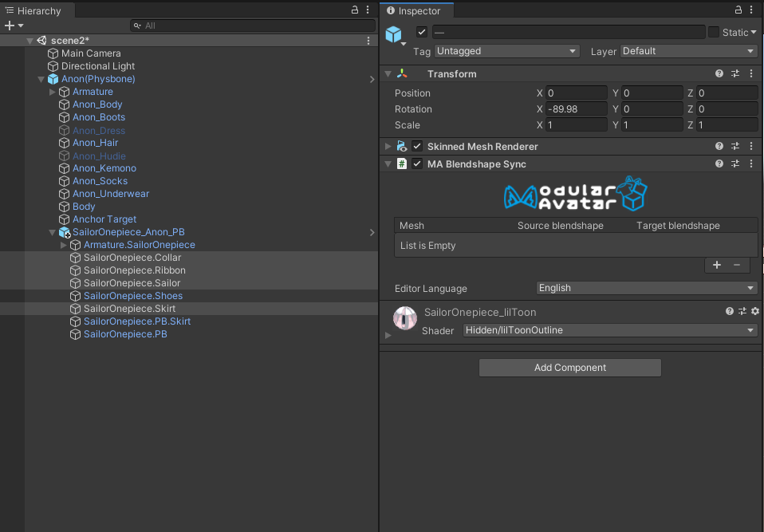Image resolution: width=764 pixels, height=532 pixels.
Task: Expand the Skinned Mesh Renderer foldout
Action: coord(388,147)
